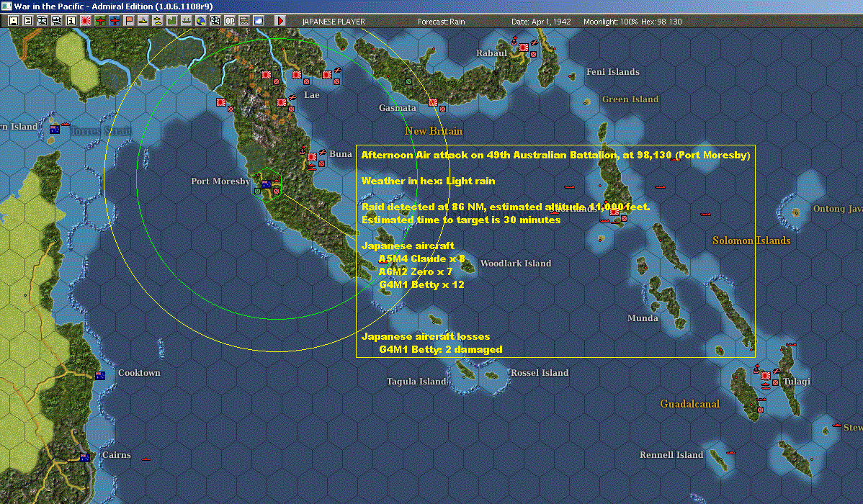Open the orange flag bases toolbar icon
This screenshot has width=863, height=504.
pos(129,21)
